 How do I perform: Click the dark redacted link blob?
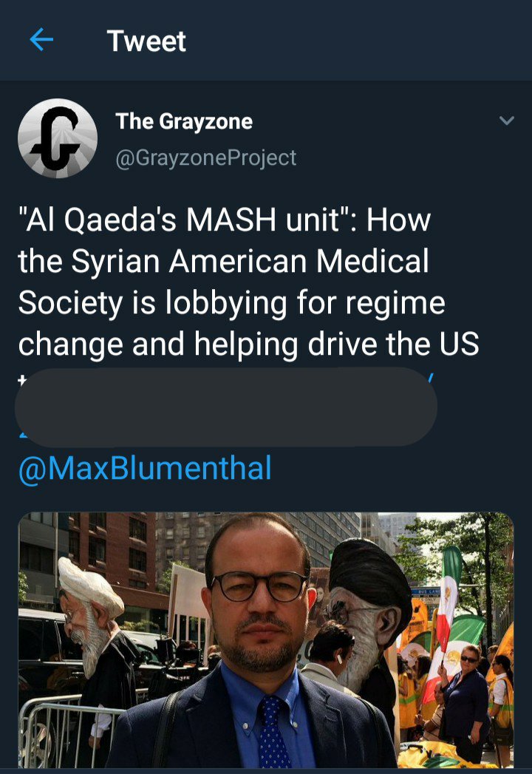(x=226, y=407)
